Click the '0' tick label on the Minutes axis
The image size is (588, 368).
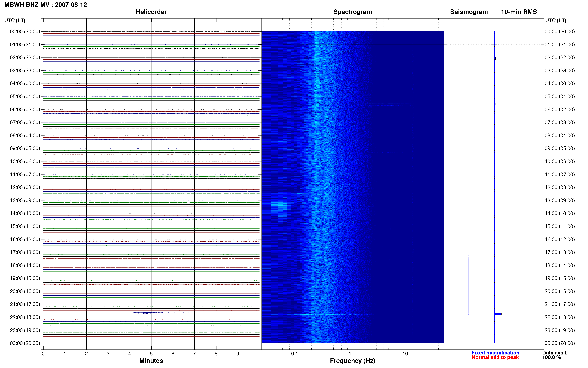43,354
